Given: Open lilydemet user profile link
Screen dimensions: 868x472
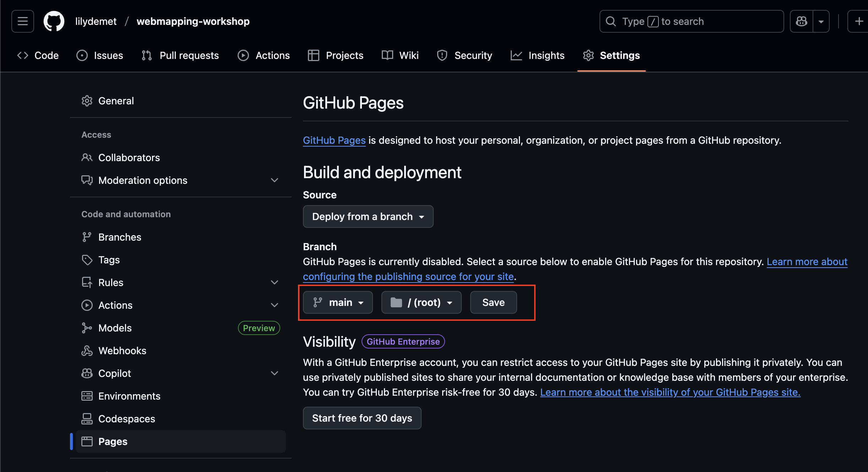Looking at the screenshot, I should coord(96,21).
